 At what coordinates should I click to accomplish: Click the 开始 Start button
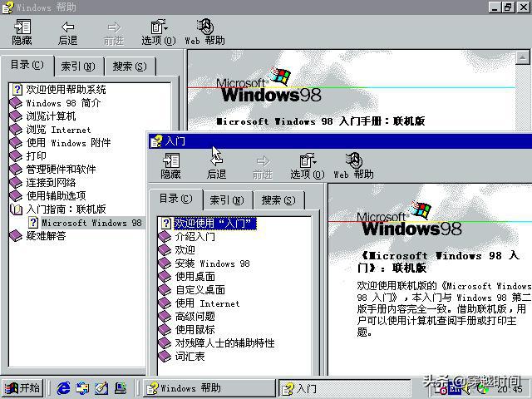tap(22, 388)
